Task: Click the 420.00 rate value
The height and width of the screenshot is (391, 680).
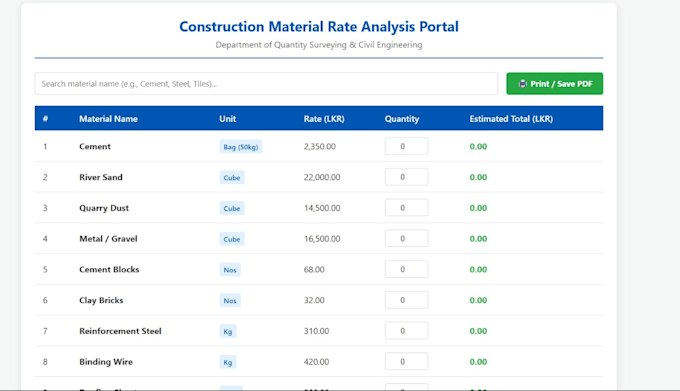Action: [316, 362]
